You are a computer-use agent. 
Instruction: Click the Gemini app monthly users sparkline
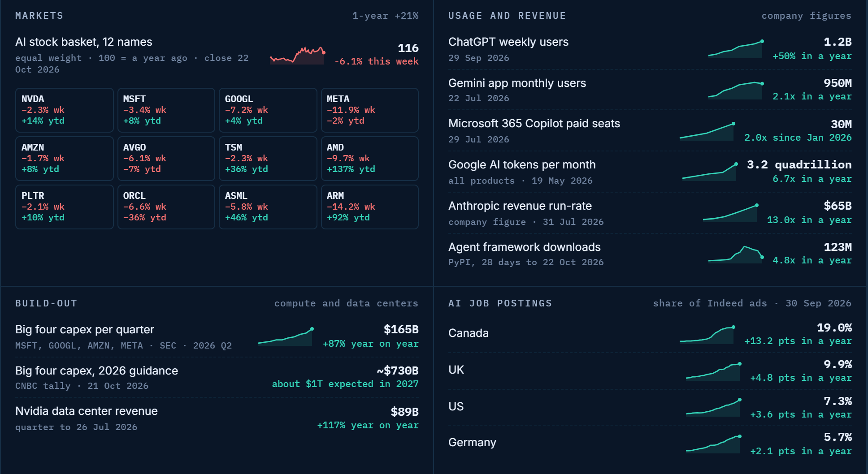pos(735,90)
